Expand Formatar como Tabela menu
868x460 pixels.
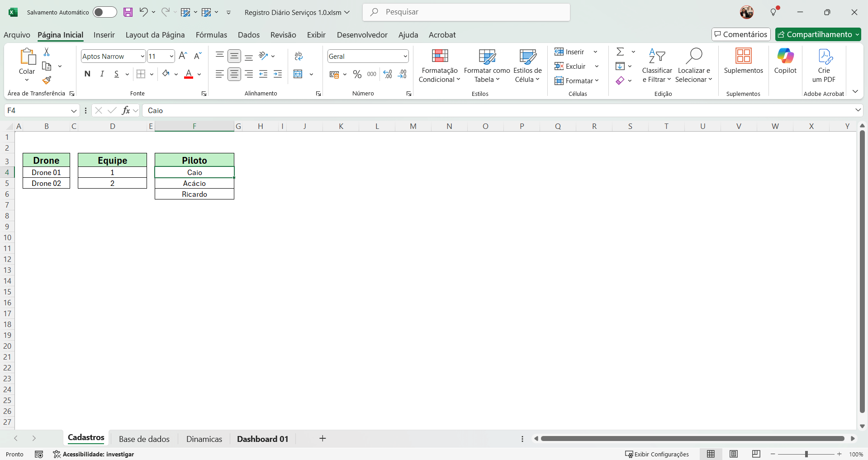point(487,66)
